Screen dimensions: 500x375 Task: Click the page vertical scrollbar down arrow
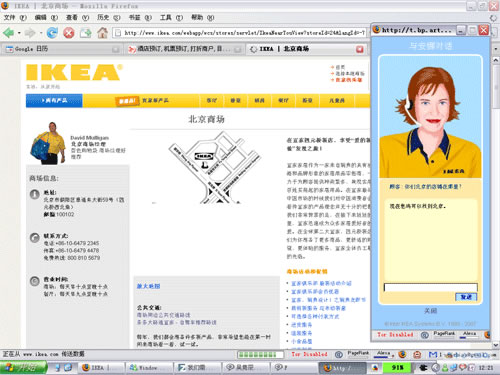(x=496, y=345)
